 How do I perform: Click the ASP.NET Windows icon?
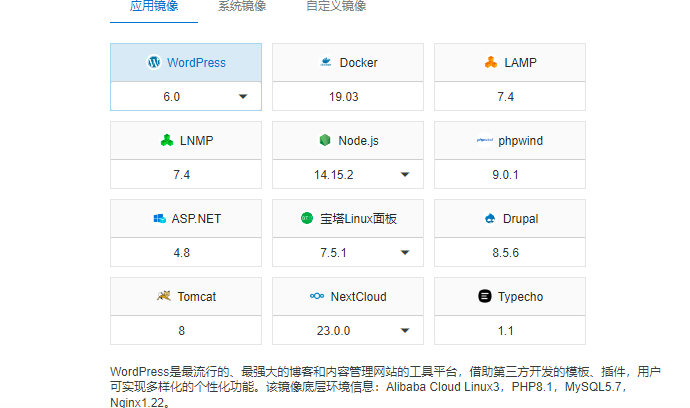point(159,218)
